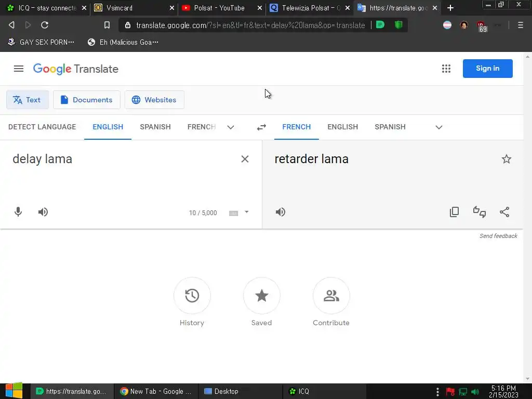The height and width of the screenshot is (399, 532).
Task: Open the browser main menu
Action: point(520,25)
